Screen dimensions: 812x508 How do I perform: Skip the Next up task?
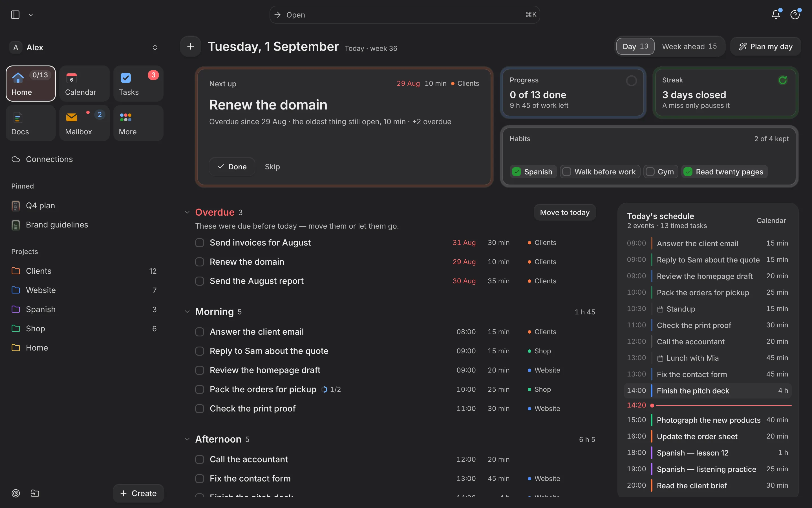(x=272, y=167)
